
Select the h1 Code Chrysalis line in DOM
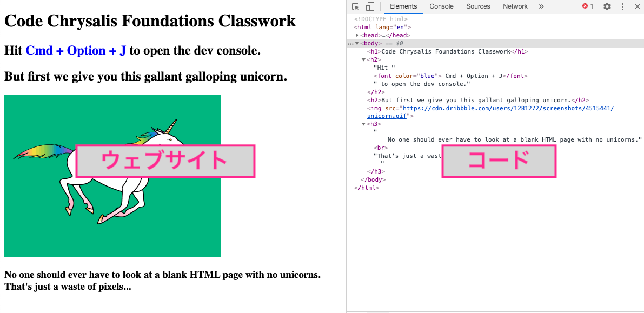[x=447, y=51]
